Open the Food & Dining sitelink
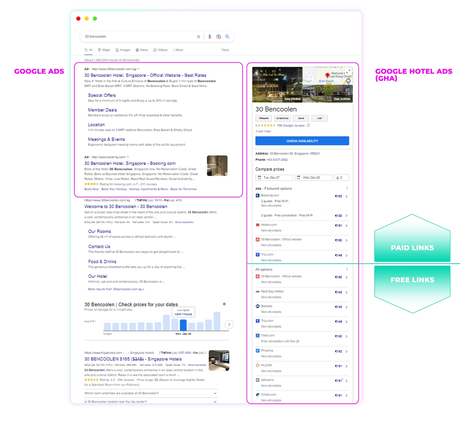This screenshot has width=465, height=423. click(102, 261)
